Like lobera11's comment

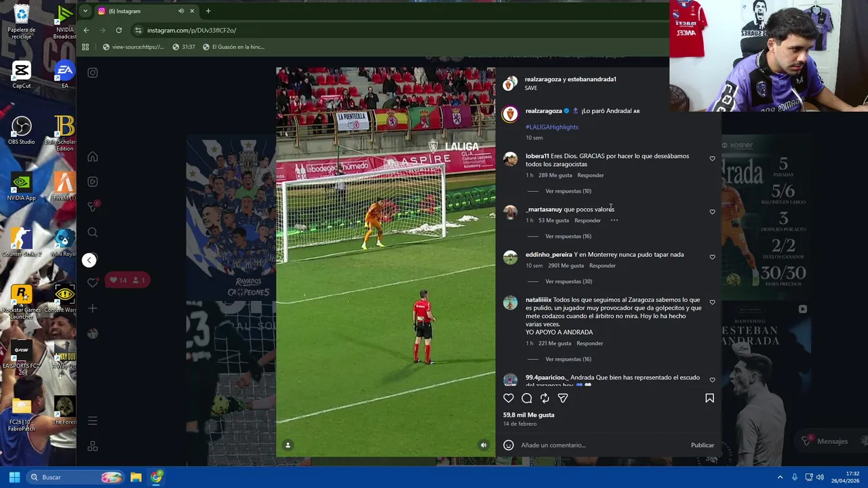(x=712, y=159)
